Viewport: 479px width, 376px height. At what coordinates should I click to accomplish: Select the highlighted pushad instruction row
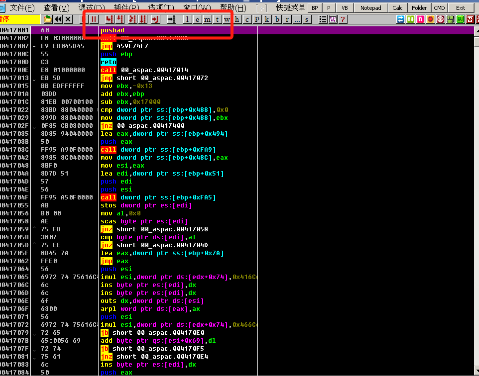point(237,30)
